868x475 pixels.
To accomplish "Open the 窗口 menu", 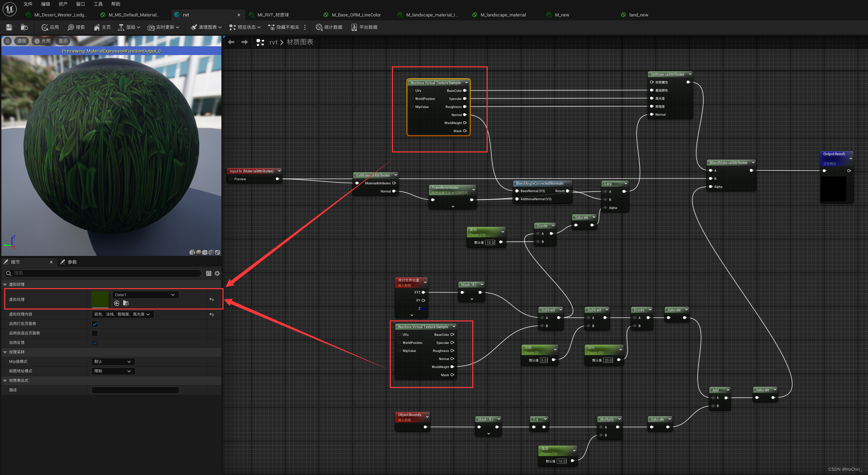I will click(80, 4).
